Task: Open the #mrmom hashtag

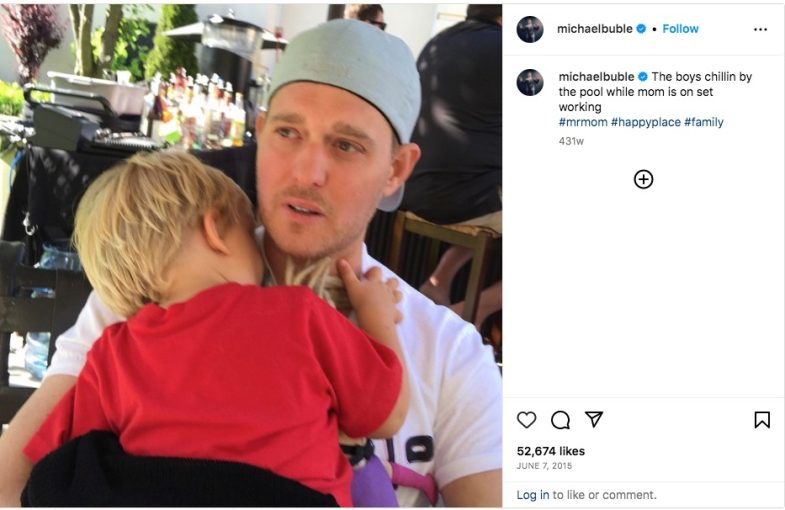Action: tap(583, 122)
